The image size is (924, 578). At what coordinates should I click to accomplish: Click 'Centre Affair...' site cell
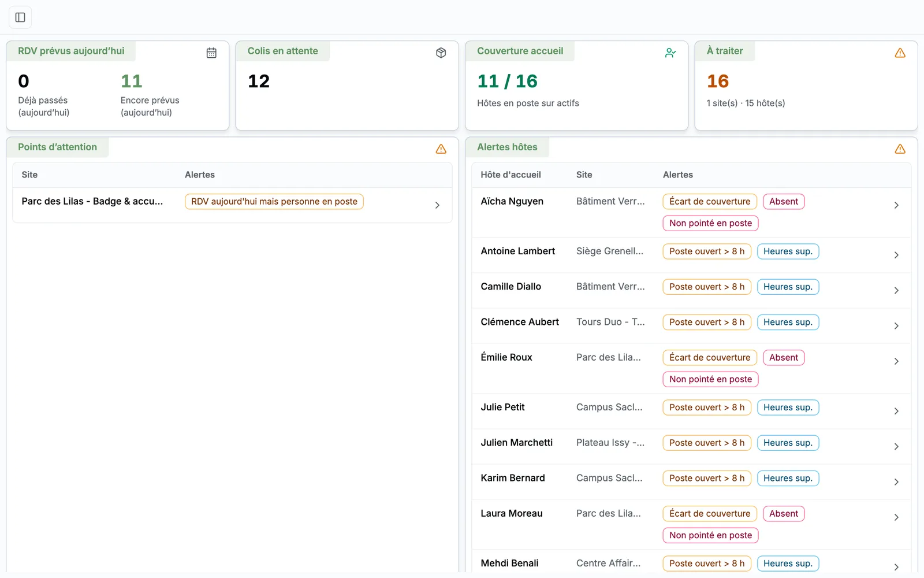[608, 564]
